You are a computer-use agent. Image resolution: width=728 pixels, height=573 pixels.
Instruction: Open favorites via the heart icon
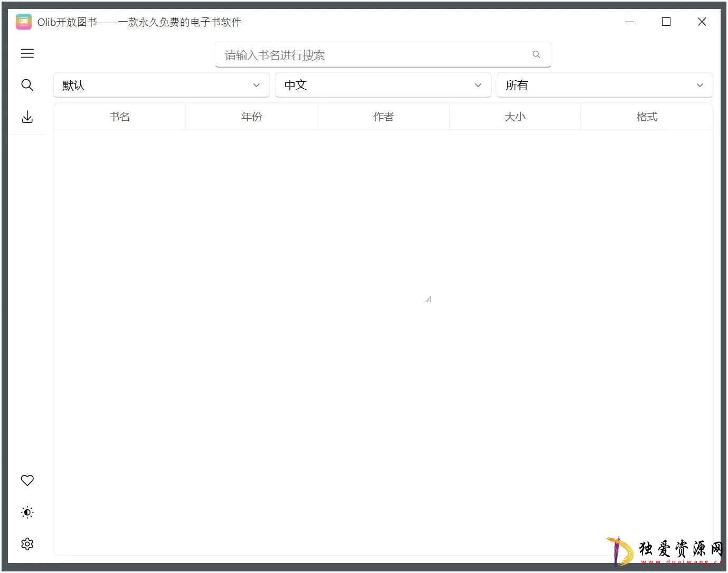(27, 480)
